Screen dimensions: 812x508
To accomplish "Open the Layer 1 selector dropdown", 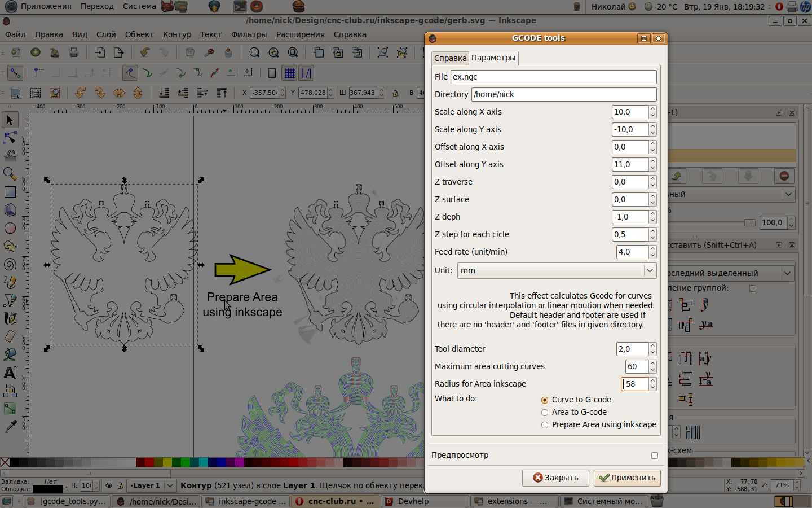I will [x=152, y=485].
